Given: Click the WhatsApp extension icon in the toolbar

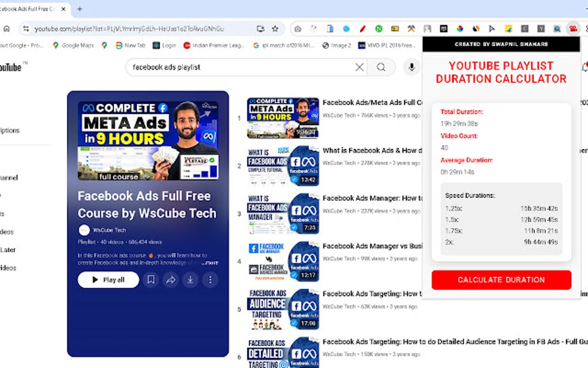Looking at the screenshot, I should coord(378,28).
